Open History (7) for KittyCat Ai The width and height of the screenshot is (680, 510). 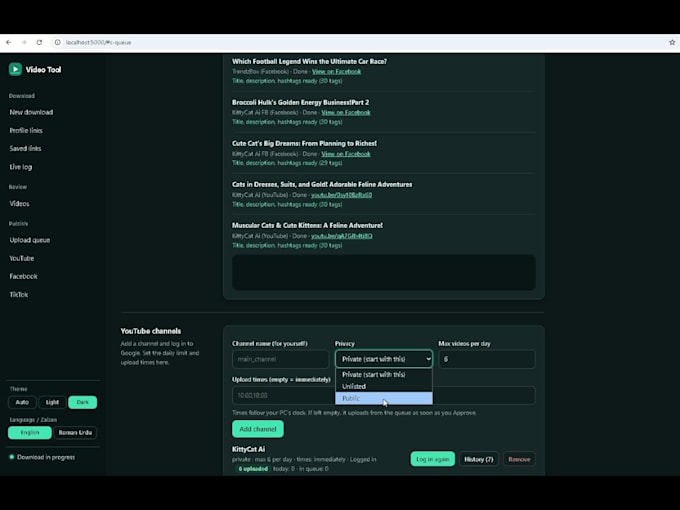[478, 459]
